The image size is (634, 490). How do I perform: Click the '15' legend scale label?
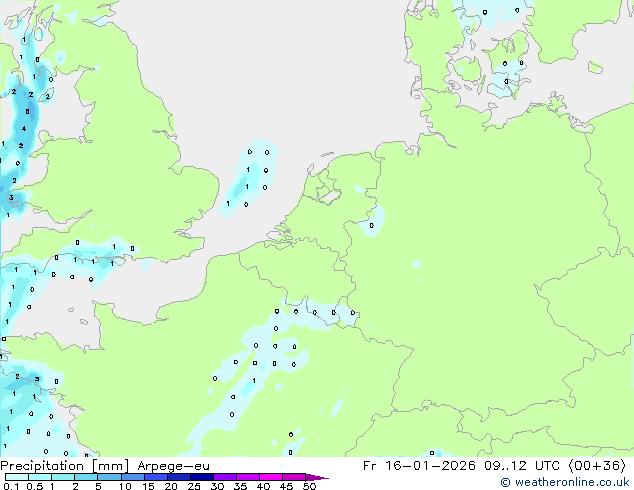[148, 486]
